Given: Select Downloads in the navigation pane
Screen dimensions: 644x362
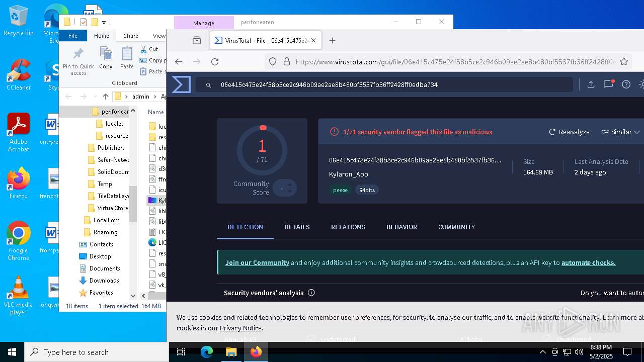Looking at the screenshot, I should tap(104, 281).
